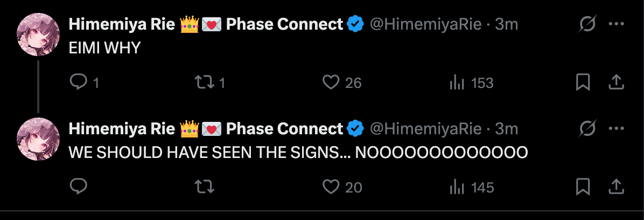Image resolution: width=644 pixels, height=220 pixels.
Task: Reply to the SEEN THE SIGNS tweet
Action: coord(79,187)
